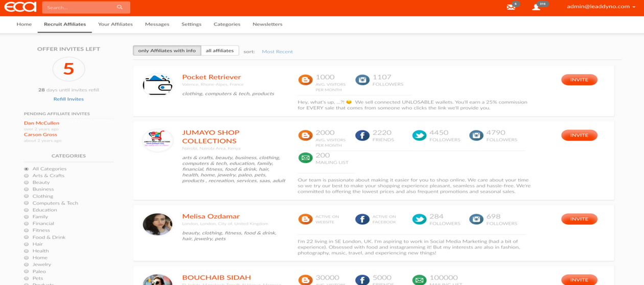Invite Melisa Ozdamar

[579, 219]
